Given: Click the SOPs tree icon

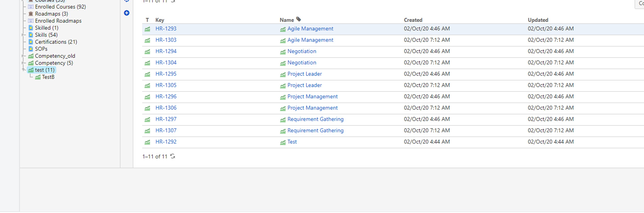Looking at the screenshot, I should [x=31, y=49].
